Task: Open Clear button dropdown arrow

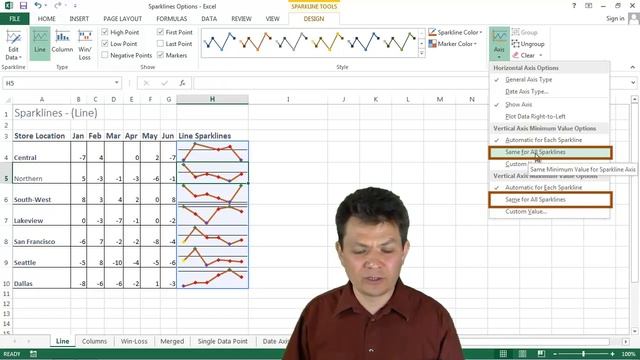Action: pyautogui.click(x=541, y=55)
